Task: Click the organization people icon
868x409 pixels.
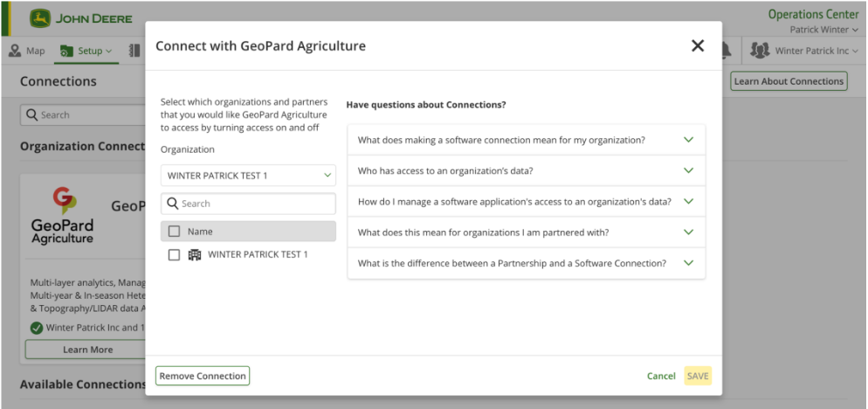Action: (760, 51)
